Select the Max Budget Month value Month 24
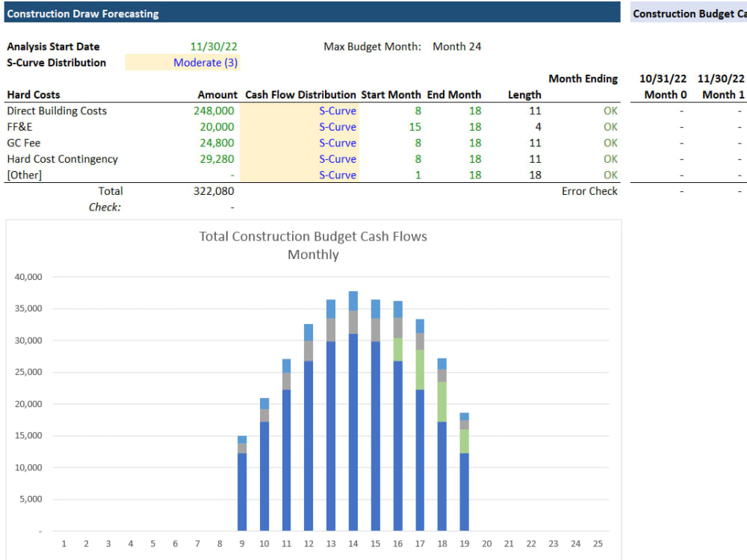Image resolution: width=747 pixels, height=560 pixels. (456, 46)
